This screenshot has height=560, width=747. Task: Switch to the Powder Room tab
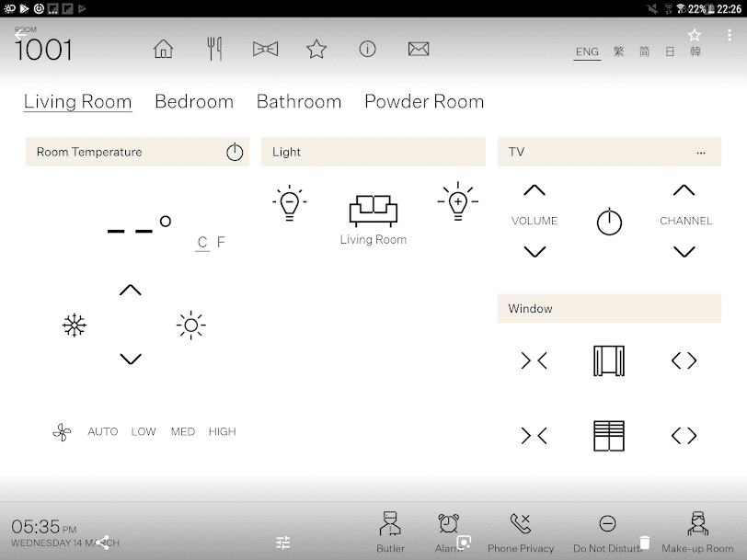pyautogui.click(x=424, y=101)
